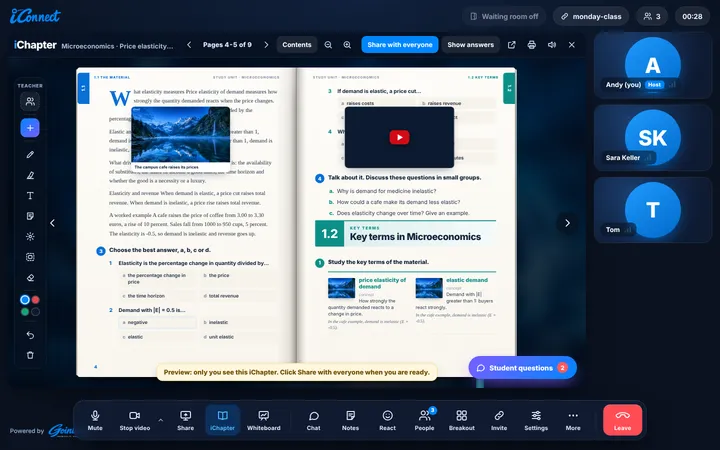Open the React emoji menu
Screen dimensions: 720x450
(388, 421)
